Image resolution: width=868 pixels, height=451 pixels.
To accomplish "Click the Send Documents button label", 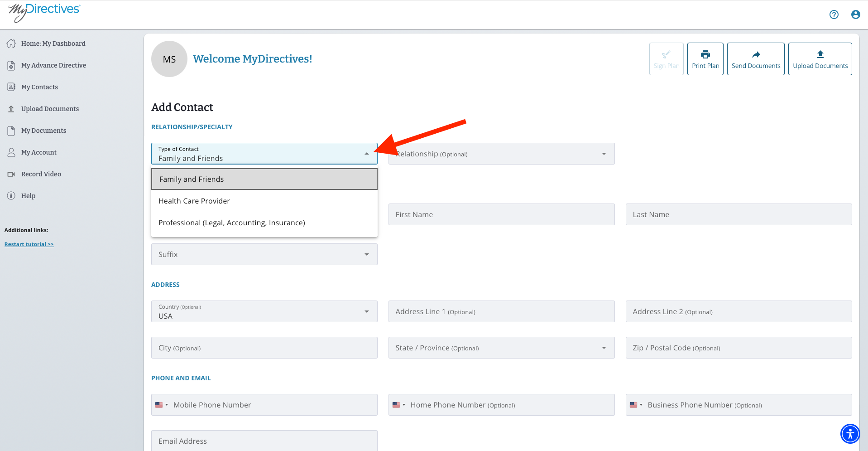I will 756,66.
